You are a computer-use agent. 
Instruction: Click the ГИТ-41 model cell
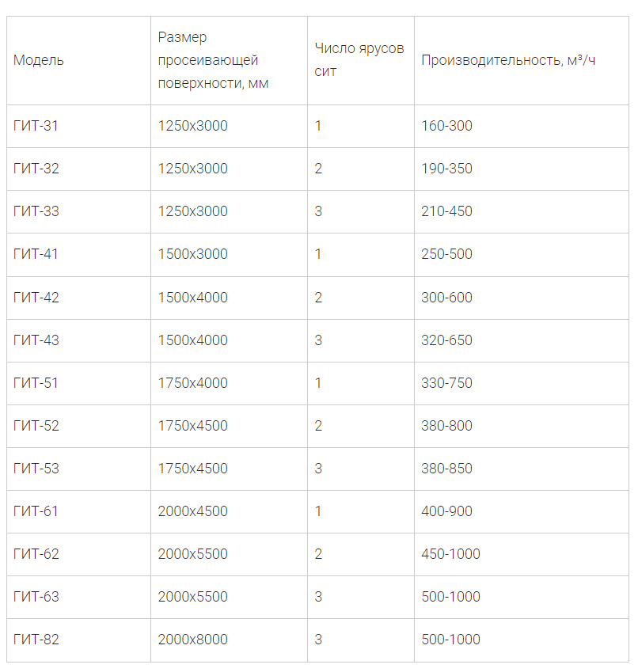click(36, 254)
